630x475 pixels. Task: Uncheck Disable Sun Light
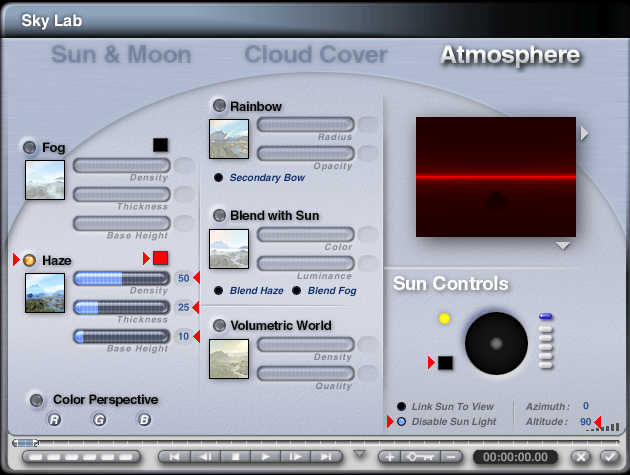pyautogui.click(x=401, y=422)
